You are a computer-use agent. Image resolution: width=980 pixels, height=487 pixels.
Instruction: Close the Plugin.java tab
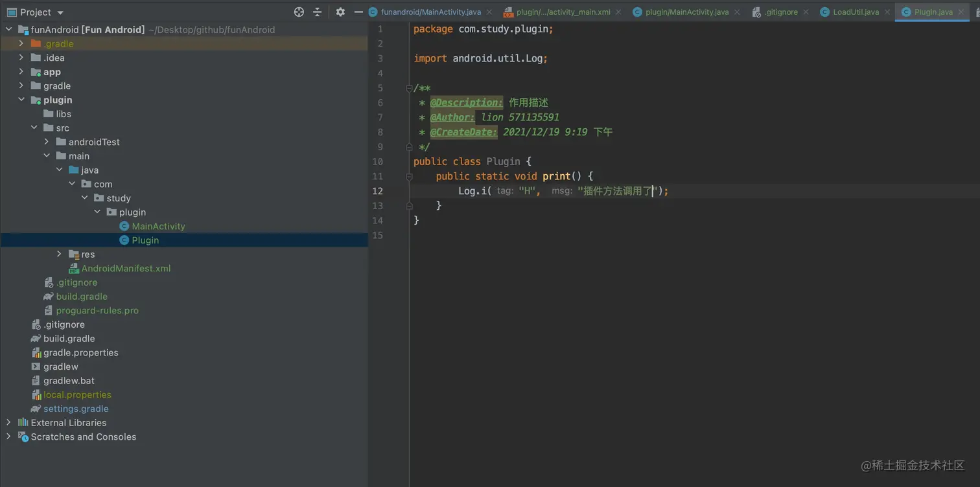click(x=961, y=12)
